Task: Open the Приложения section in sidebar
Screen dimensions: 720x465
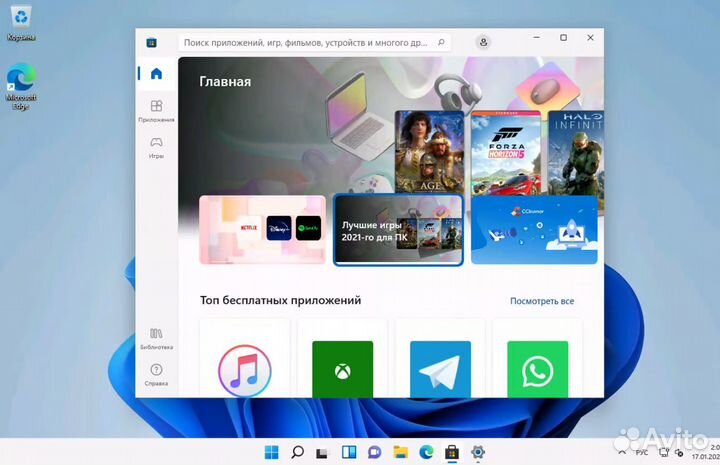Action: coord(157,111)
